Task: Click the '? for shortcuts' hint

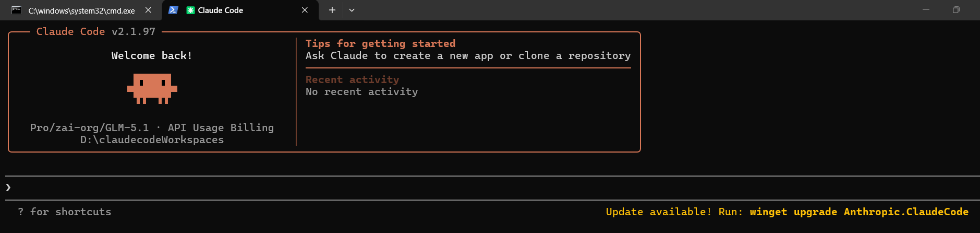Action: [x=65, y=212]
